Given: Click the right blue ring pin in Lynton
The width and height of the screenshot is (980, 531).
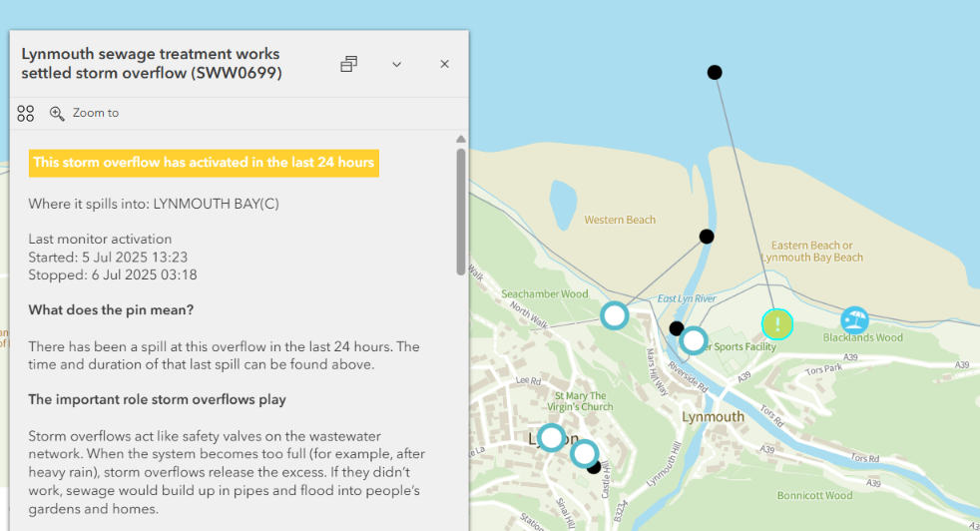Looking at the screenshot, I should click(584, 454).
